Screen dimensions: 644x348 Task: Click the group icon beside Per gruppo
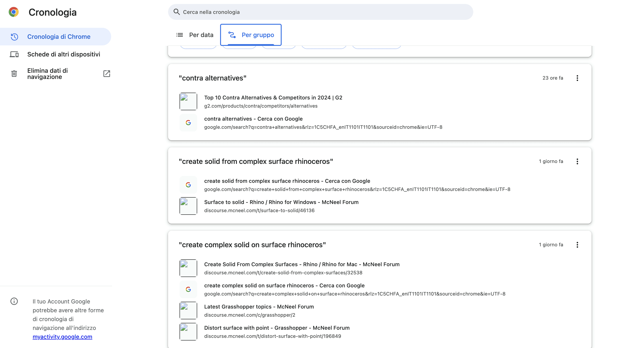[x=232, y=35]
